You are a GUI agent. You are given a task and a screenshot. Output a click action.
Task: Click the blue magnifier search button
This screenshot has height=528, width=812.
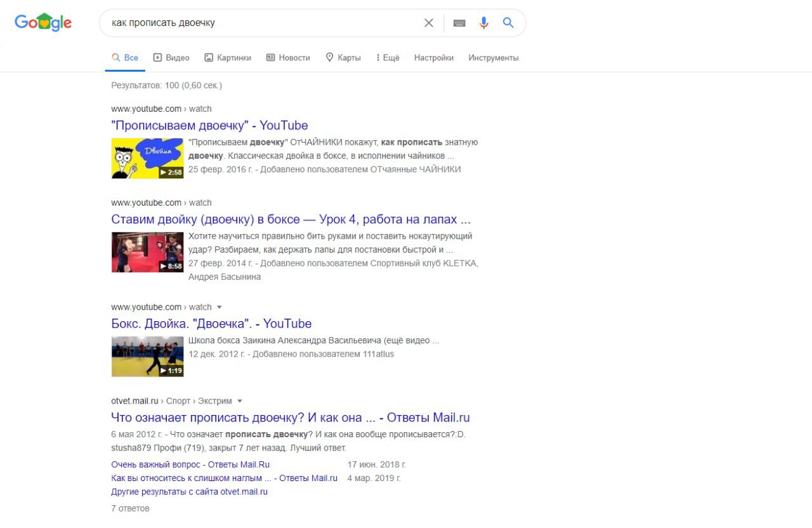[x=508, y=23]
